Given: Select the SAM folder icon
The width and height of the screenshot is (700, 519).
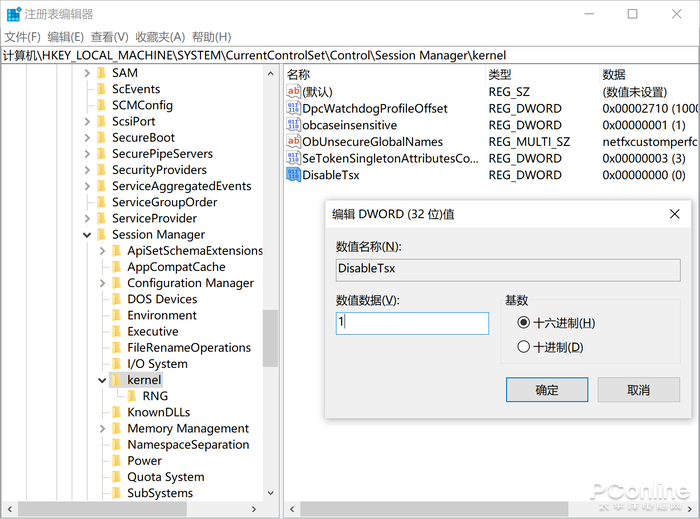Looking at the screenshot, I should point(102,73).
